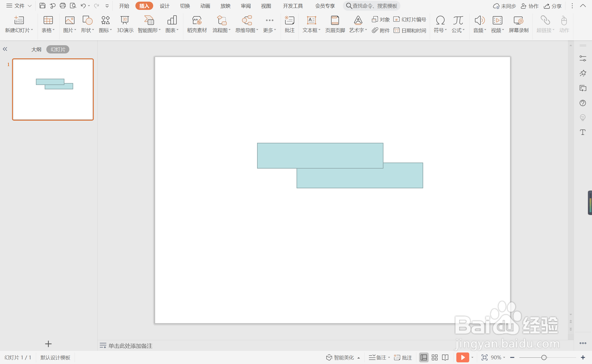The height and width of the screenshot is (364, 592).
Task: Insert a text box via 文本框 icon
Action: pyautogui.click(x=311, y=21)
